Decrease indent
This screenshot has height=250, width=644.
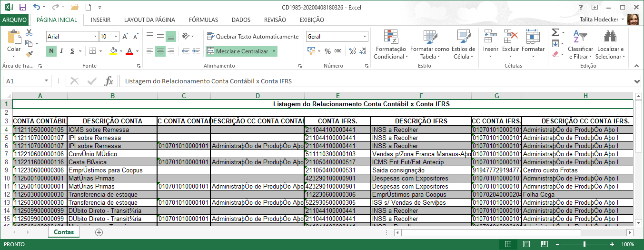185,51
